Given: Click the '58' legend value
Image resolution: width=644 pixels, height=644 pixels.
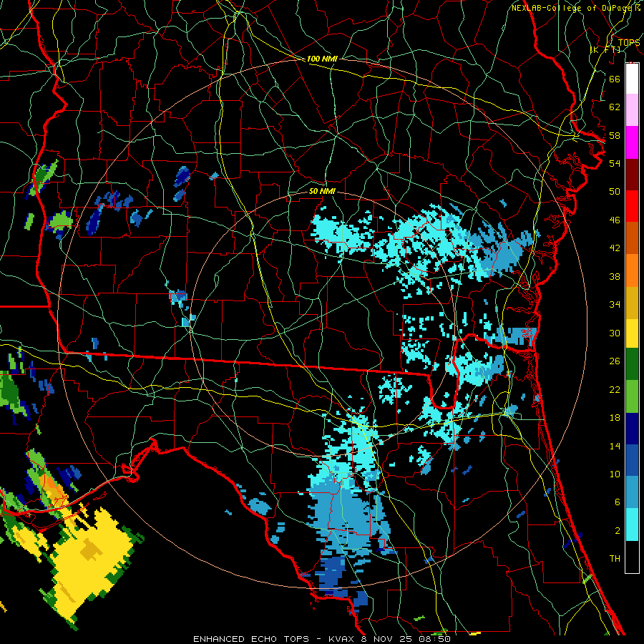Looking at the screenshot, I should tap(615, 135).
